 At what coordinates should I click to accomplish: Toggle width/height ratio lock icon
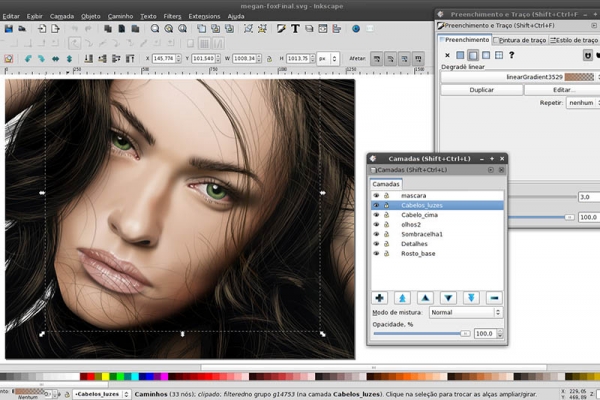point(269,59)
